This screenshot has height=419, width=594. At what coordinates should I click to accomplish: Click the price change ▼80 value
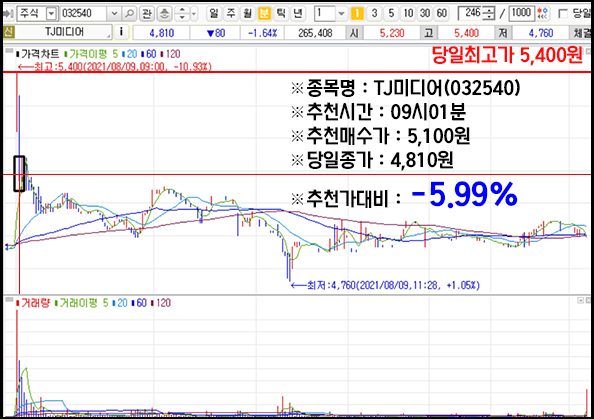[x=216, y=33]
